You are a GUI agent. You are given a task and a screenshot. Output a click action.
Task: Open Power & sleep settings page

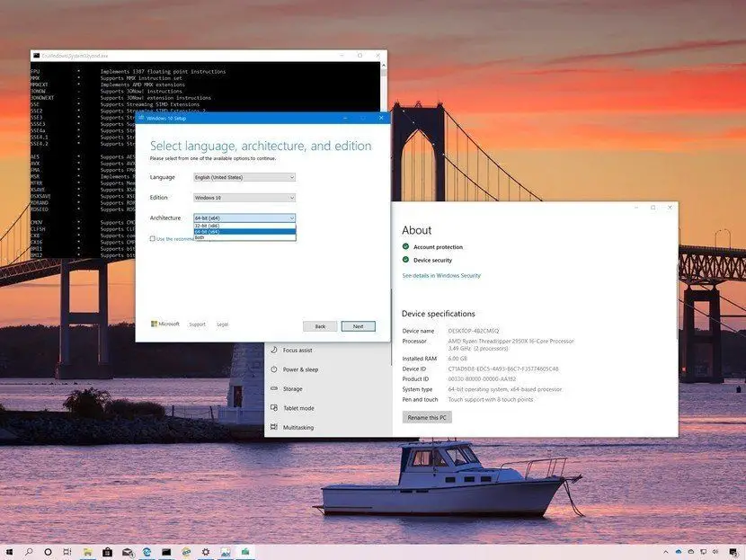[300, 369]
